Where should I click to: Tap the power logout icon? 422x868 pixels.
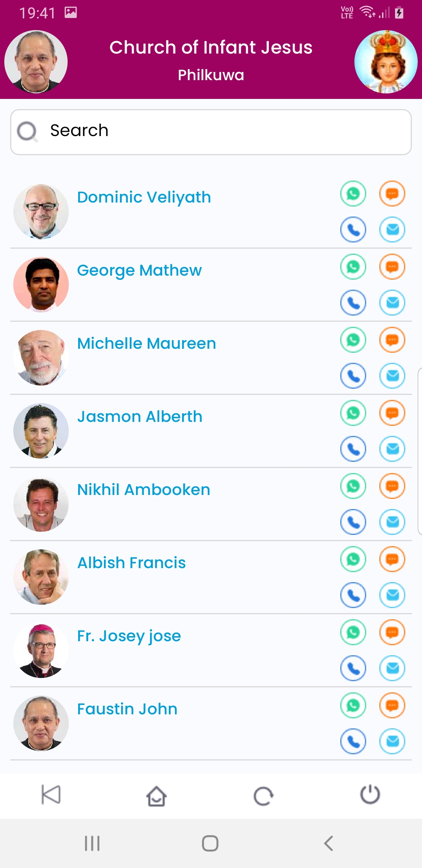[x=370, y=794]
